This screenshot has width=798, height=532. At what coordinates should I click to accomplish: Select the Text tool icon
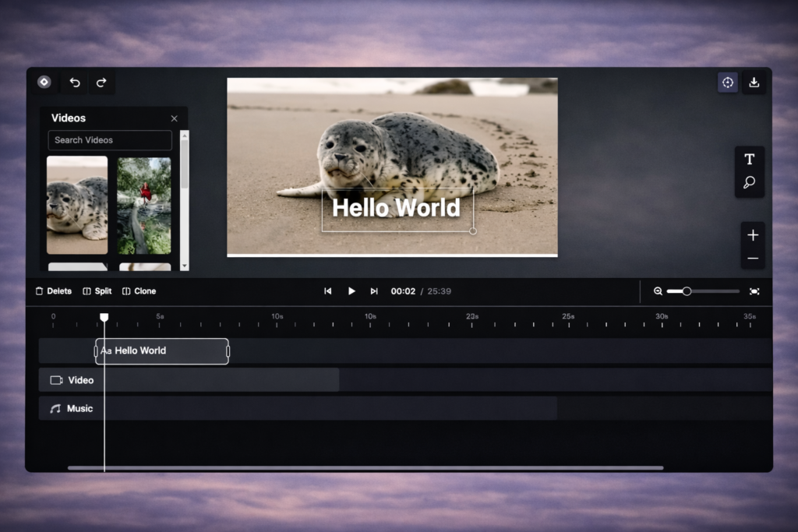coord(749,160)
